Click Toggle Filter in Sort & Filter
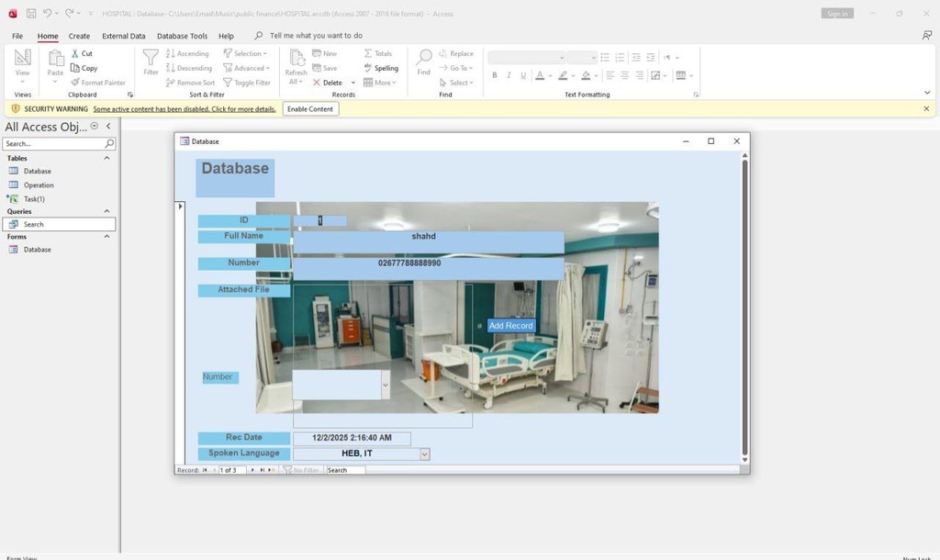Screen dimensions: 940x560 click(x=246, y=82)
